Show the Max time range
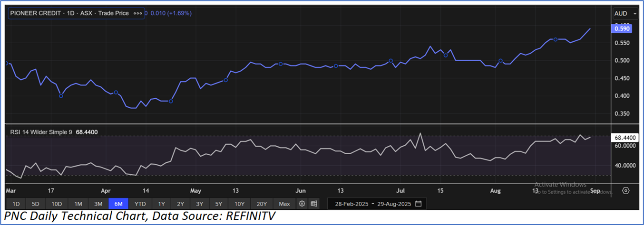The image size is (644, 225). click(284, 204)
